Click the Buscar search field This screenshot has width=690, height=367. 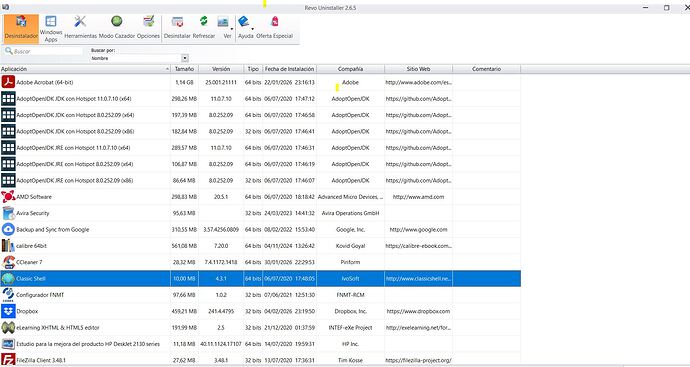coord(43,51)
